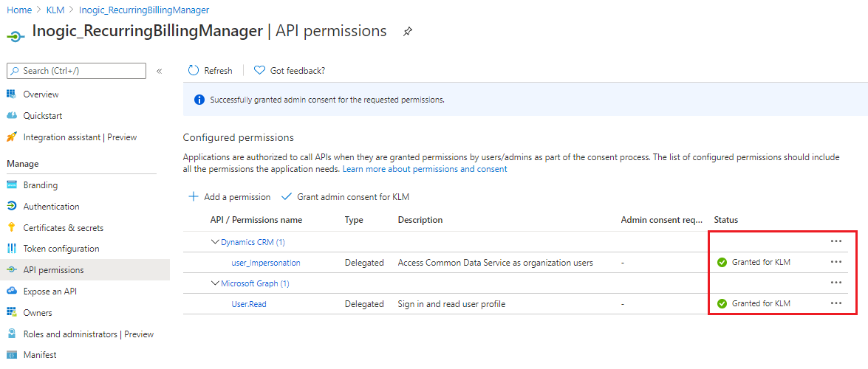Click 'Access Common Data Service as organization users' text

pyautogui.click(x=496, y=263)
